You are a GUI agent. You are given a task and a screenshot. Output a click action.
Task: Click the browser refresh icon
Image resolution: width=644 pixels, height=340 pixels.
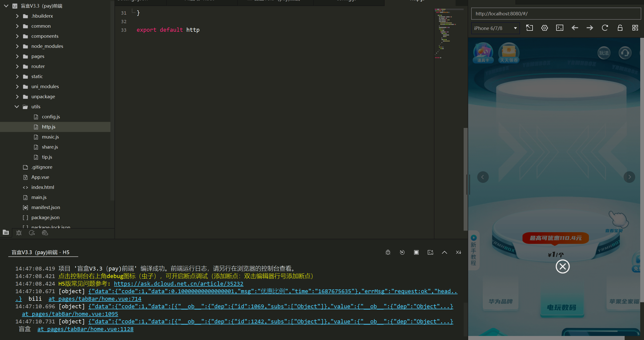click(605, 28)
